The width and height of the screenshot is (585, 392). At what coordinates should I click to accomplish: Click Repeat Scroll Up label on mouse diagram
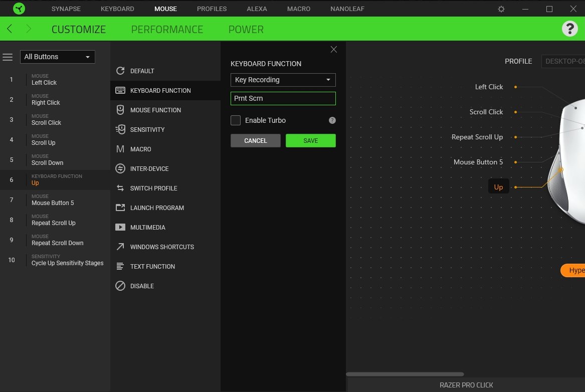point(477,137)
